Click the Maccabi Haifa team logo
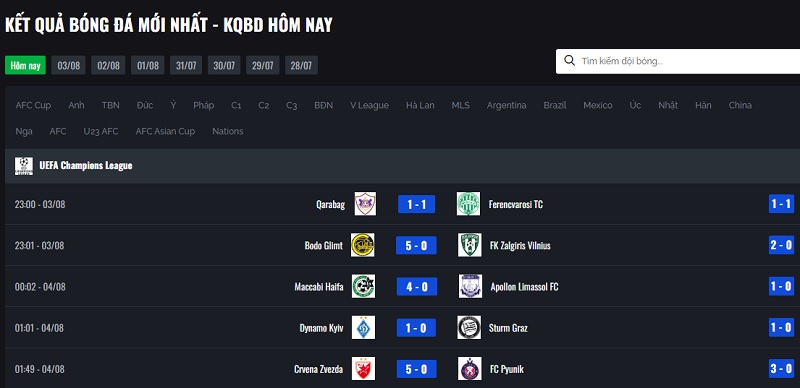The image size is (800, 388). [363, 286]
